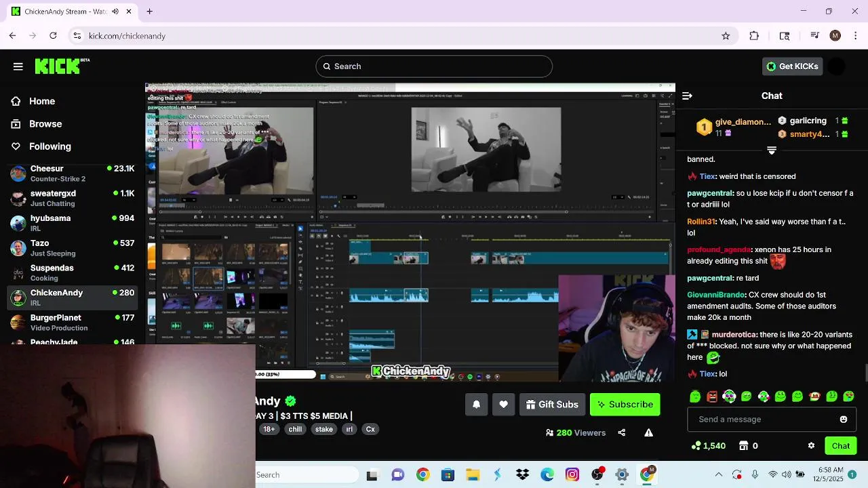Open Task View on the taskbar

[372, 475]
